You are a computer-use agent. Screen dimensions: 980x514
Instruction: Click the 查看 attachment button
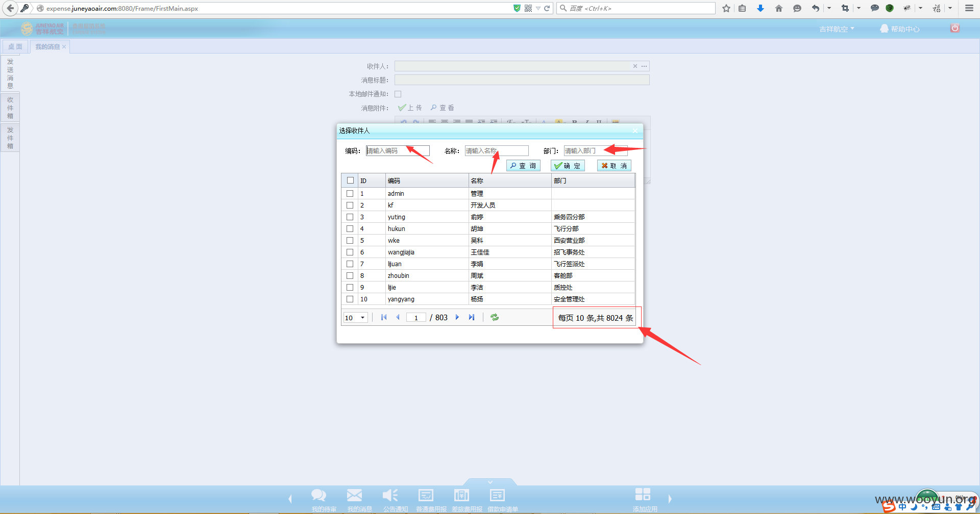[442, 108]
